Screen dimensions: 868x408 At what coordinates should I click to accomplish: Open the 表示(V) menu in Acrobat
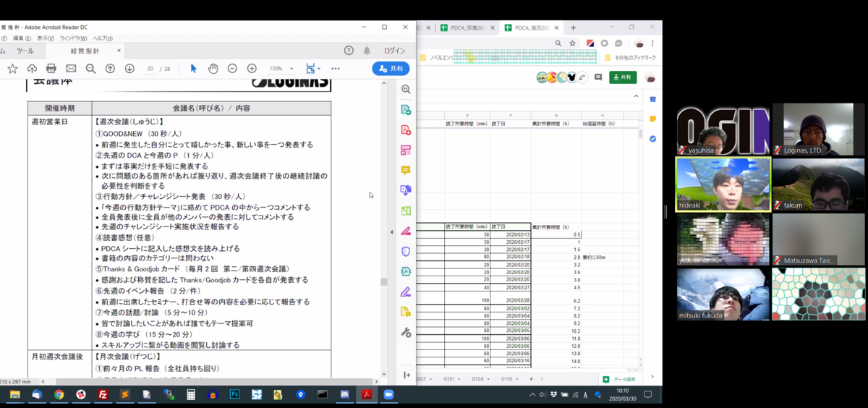pos(46,38)
